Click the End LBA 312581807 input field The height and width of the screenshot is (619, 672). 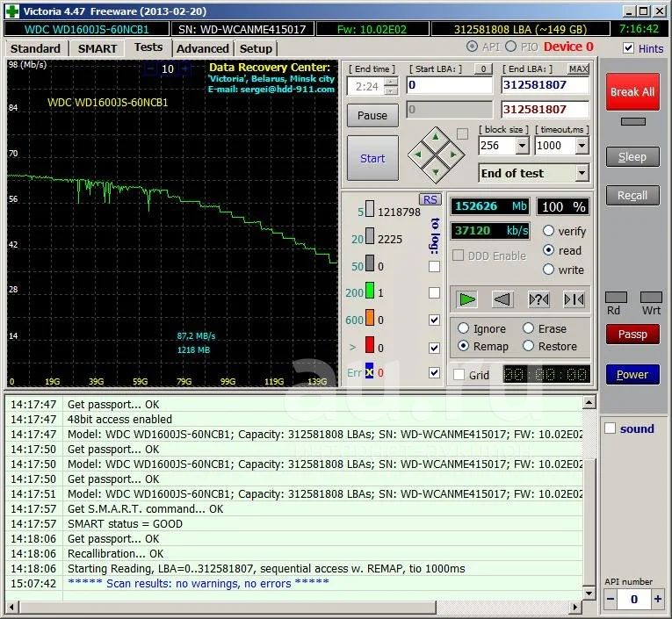pyautogui.click(x=546, y=85)
